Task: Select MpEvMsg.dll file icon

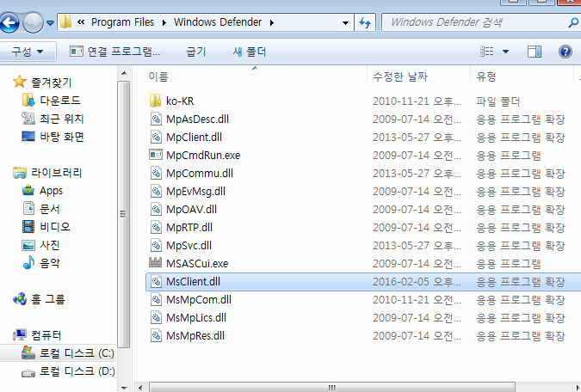Action: [156, 191]
